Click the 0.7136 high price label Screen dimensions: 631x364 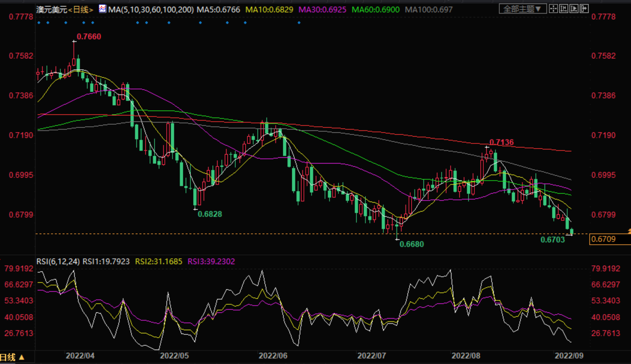pos(502,142)
